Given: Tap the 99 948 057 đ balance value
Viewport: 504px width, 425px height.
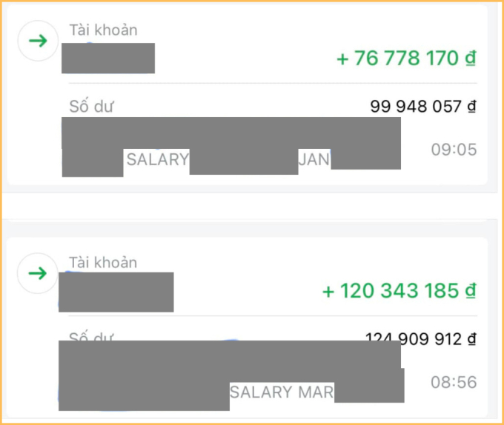Looking at the screenshot, I should tap(423, 107).
